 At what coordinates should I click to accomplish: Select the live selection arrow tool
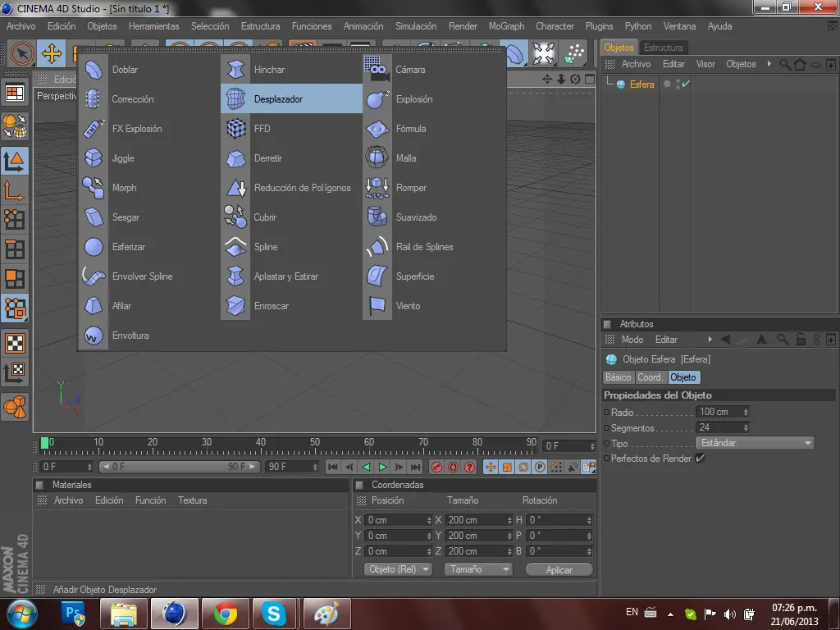(22, 53)
